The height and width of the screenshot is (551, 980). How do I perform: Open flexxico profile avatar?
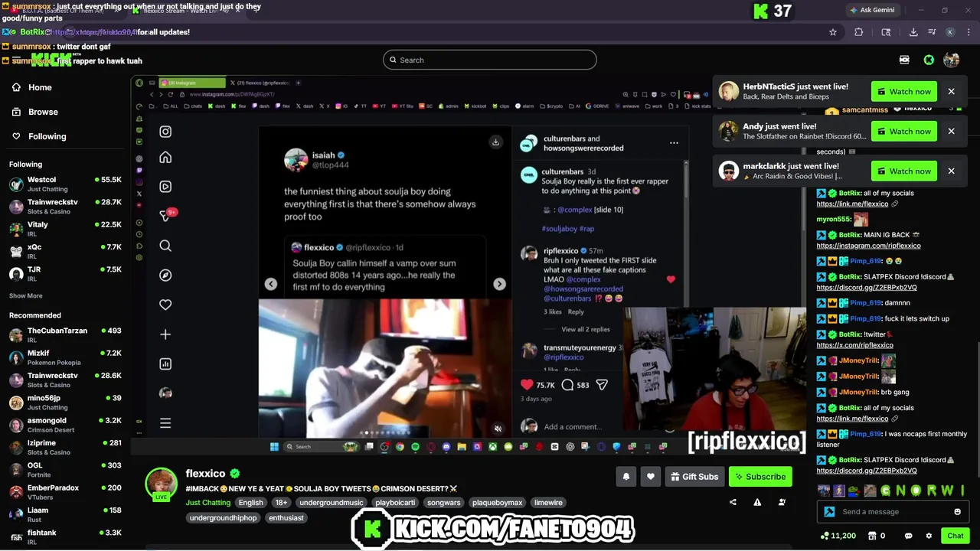point(162,484)
